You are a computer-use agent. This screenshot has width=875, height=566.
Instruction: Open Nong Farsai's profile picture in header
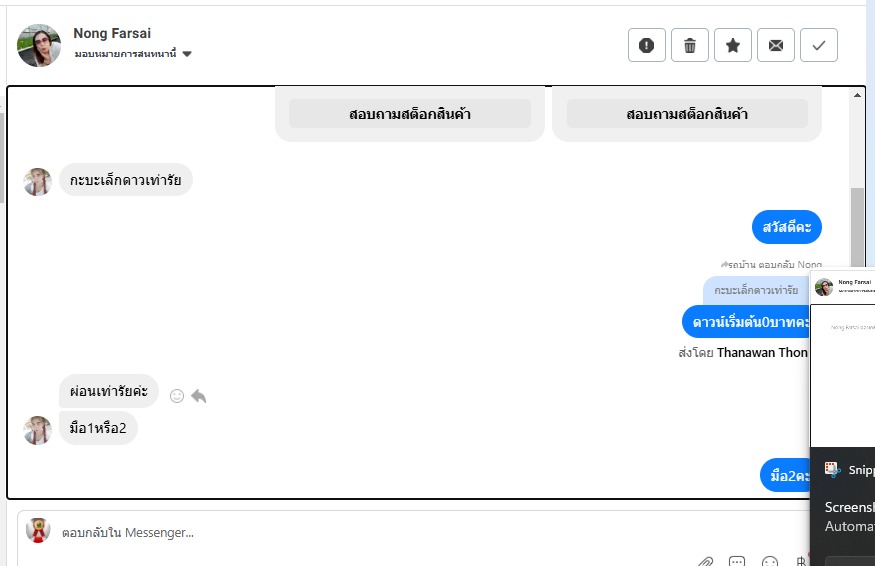tap(39, 45)
